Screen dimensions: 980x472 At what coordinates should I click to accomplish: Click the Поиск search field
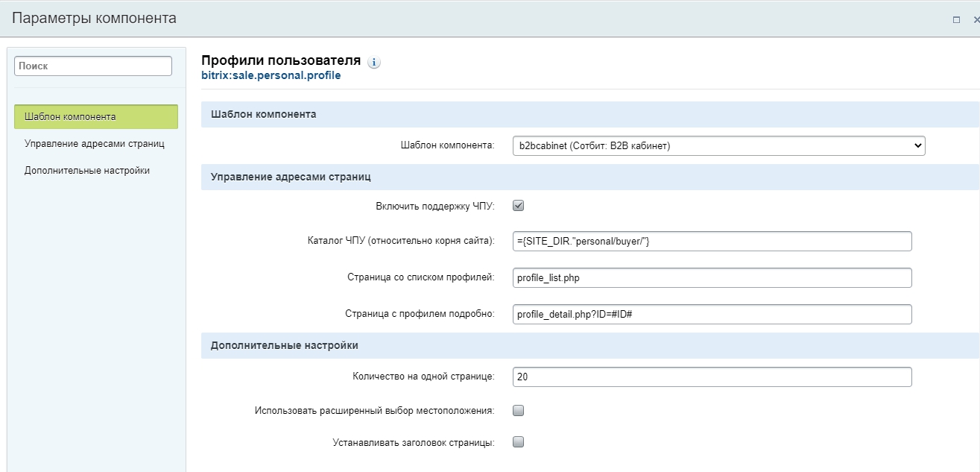pos(93,66)
